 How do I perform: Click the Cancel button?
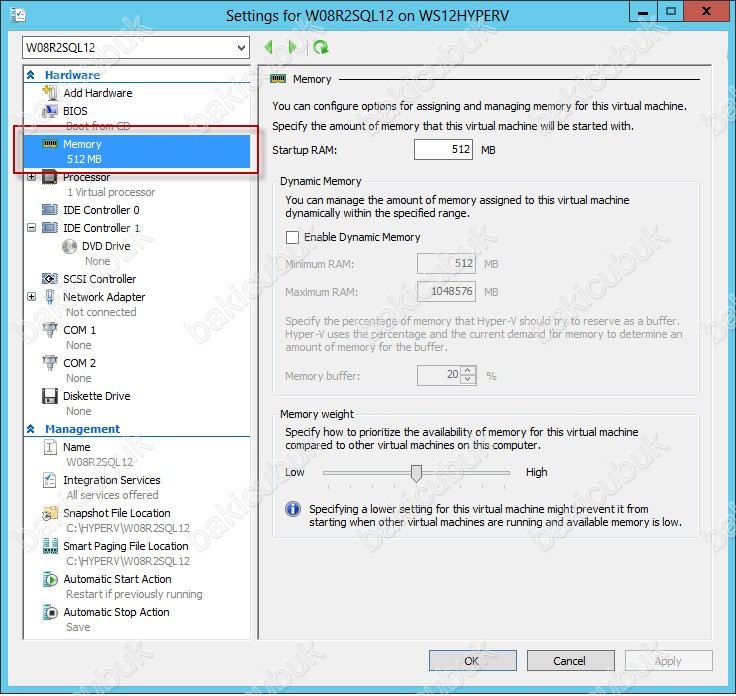[x=570, y=661]
